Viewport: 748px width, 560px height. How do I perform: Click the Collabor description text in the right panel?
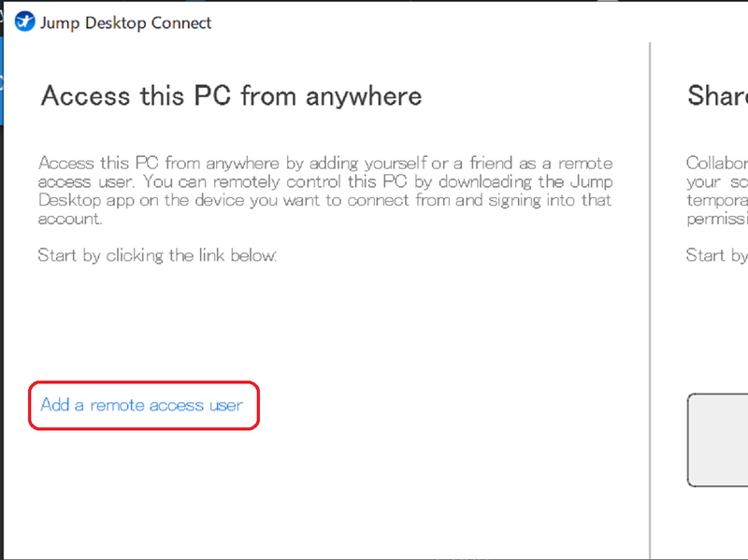716,163
